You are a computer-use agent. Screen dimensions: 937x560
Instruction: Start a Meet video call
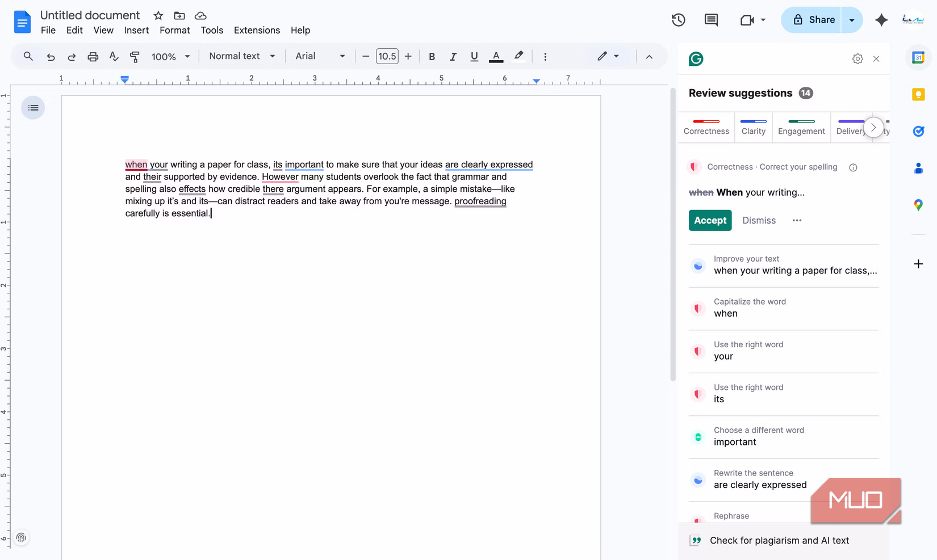click(x=747, y=19)
